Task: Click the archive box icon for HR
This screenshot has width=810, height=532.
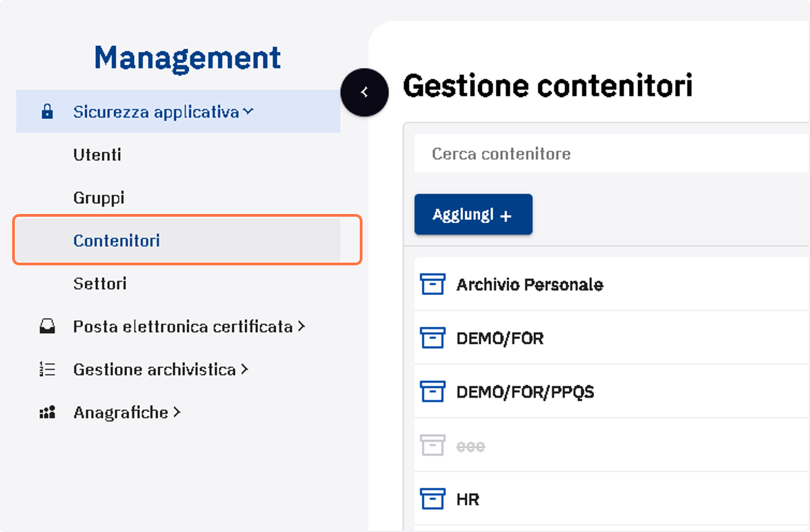Action: point(432,499)
